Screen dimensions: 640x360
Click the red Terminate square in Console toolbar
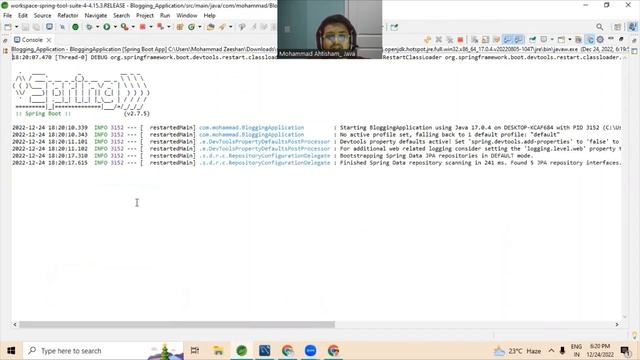[x=460, y=40]
